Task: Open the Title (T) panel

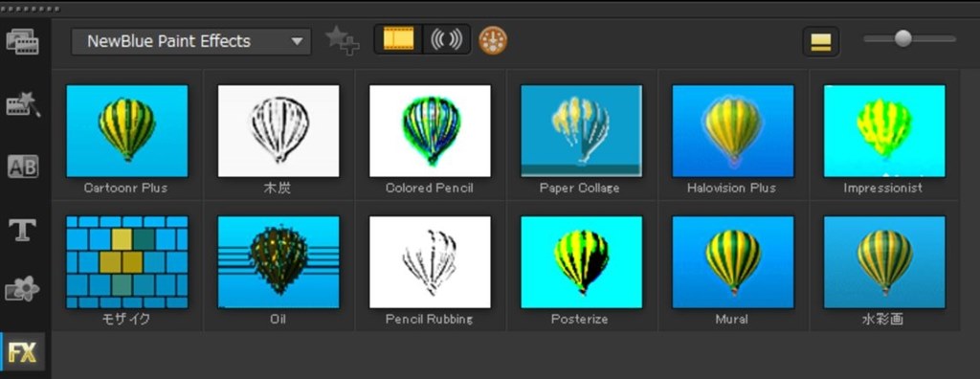Action: (23, 230)
